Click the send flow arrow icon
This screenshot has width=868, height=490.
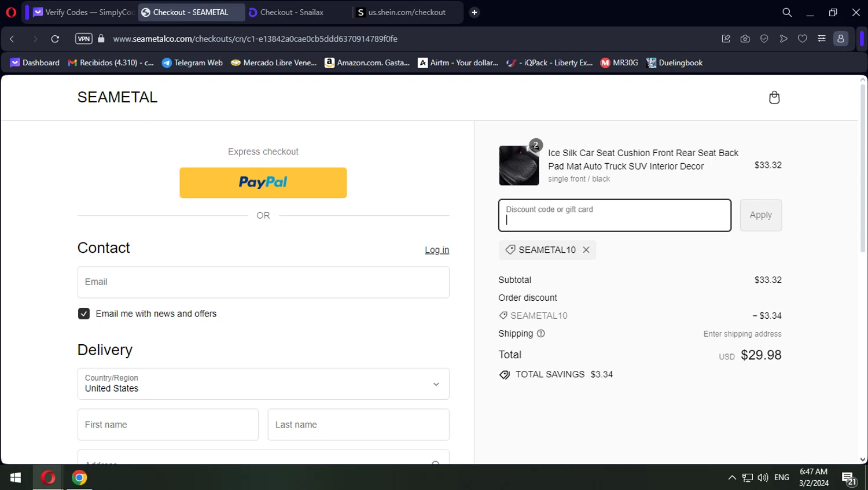point(784,39)
